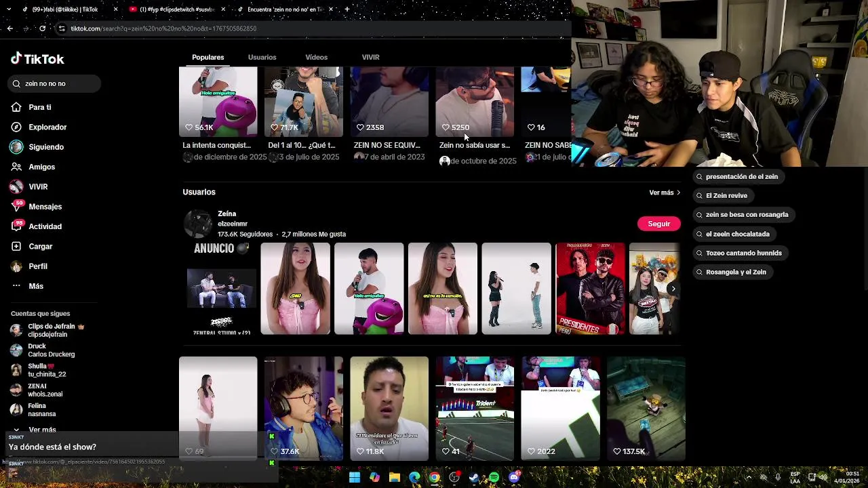Click the browser address bar URL
868x488 pixels.
[x=163, y=28]
